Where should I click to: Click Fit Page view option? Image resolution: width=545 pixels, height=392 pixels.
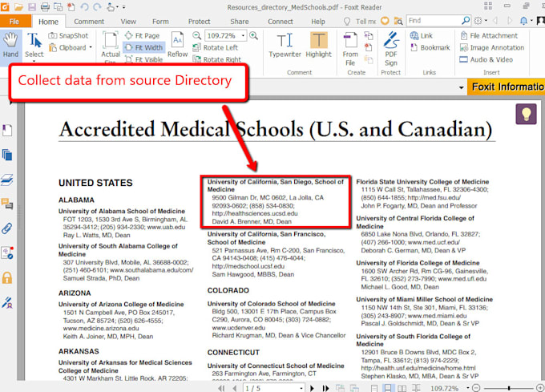click(x=142, y=35)
